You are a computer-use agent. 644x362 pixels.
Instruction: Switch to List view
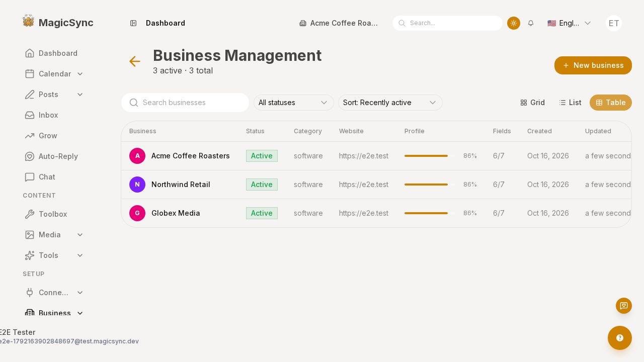pos(570,103)
